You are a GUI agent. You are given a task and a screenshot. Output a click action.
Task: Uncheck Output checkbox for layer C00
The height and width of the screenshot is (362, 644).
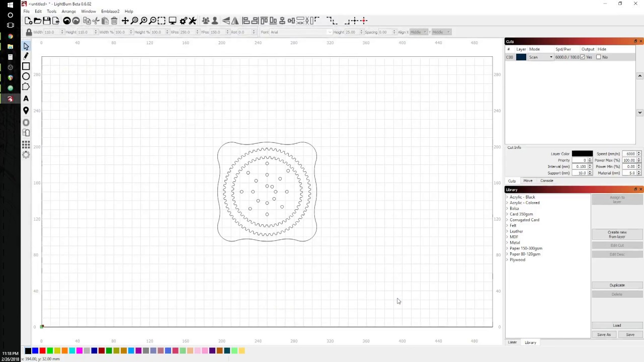[x=583, y=57]
